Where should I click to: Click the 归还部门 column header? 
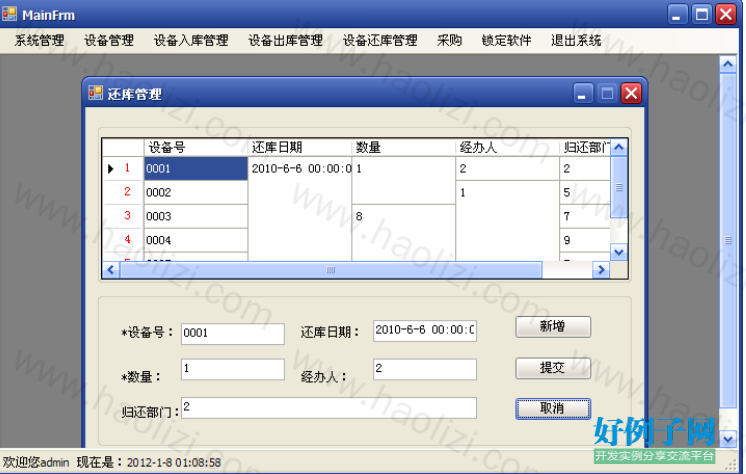click(585, 148)
